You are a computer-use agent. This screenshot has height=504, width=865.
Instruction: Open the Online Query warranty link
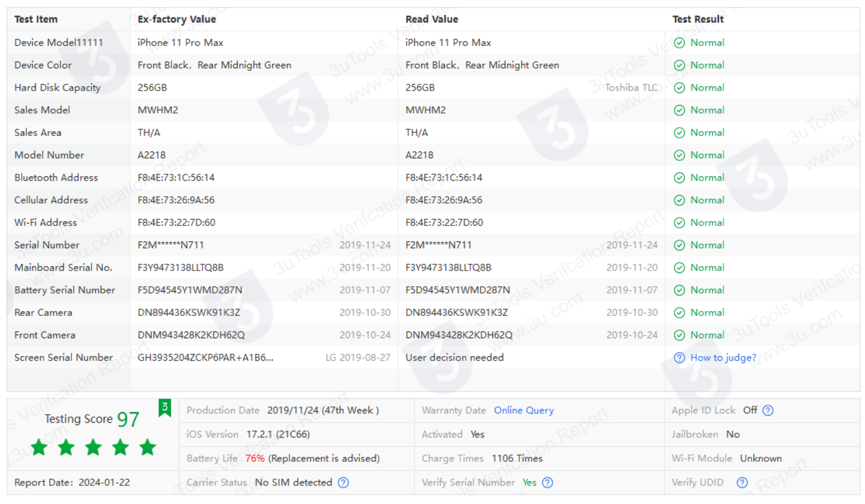click(524, 410)
